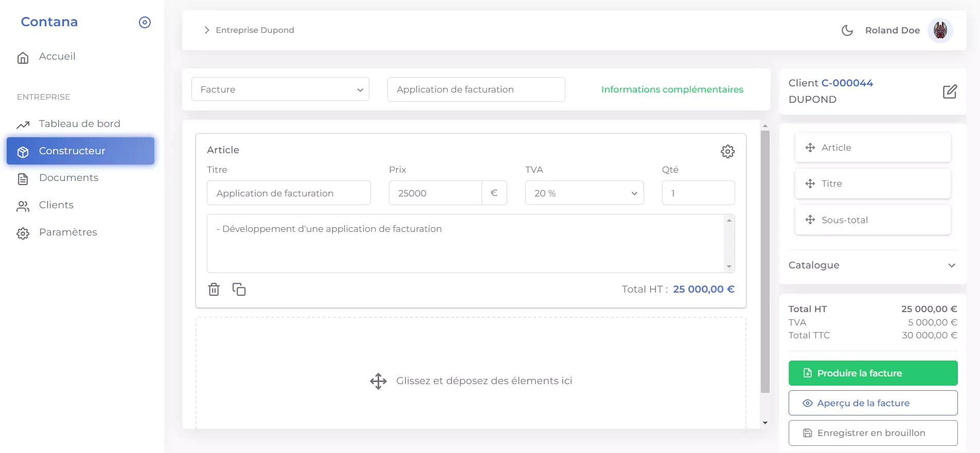This screenshot has height=453, width=980.
Task: Edit client DUPOND with pencil icon
Action: (950, 92)
